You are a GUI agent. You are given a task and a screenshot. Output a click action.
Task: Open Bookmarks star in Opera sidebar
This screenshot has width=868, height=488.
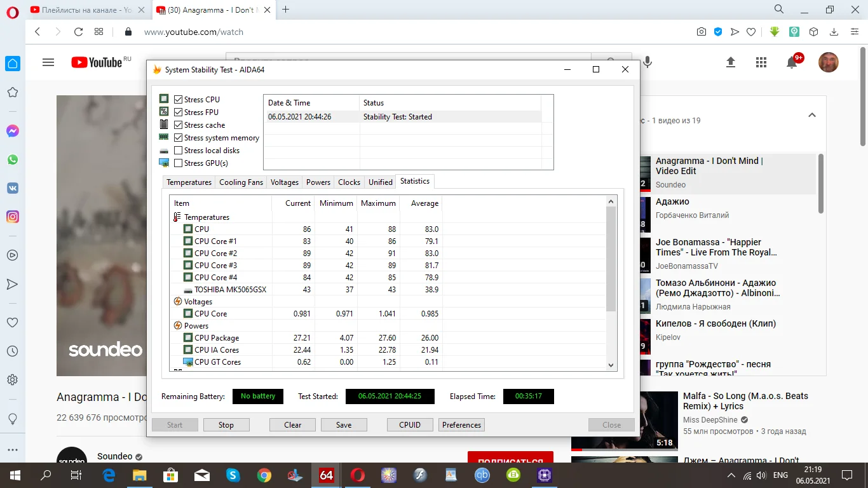(12, 93)
